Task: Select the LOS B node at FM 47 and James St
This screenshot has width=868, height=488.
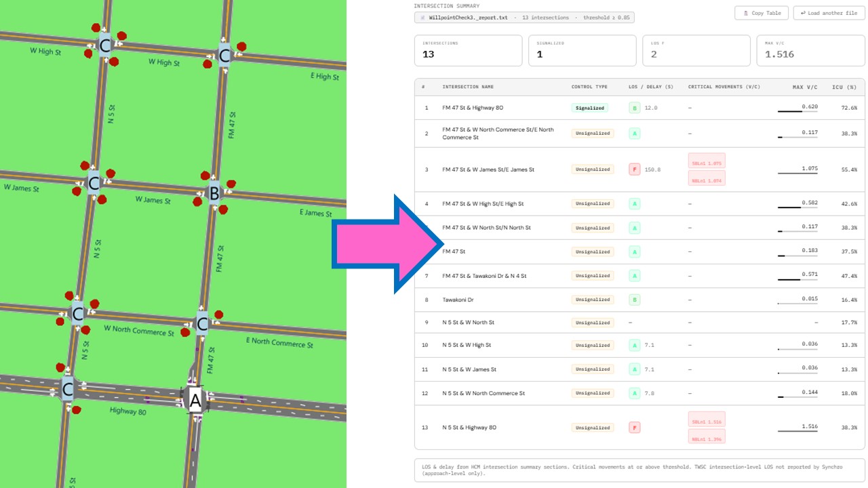Action: [214, 194]
